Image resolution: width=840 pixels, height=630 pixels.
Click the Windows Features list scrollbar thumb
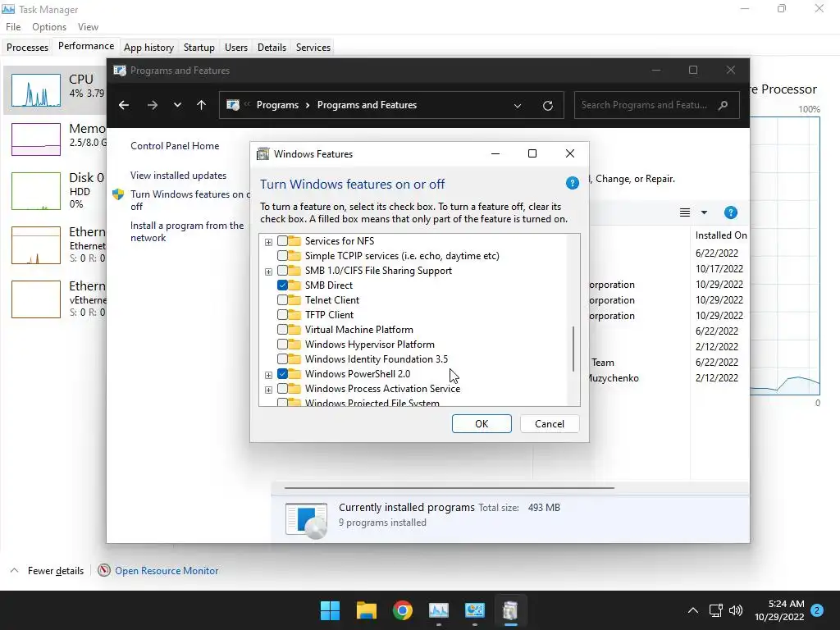tap(573, 349)
